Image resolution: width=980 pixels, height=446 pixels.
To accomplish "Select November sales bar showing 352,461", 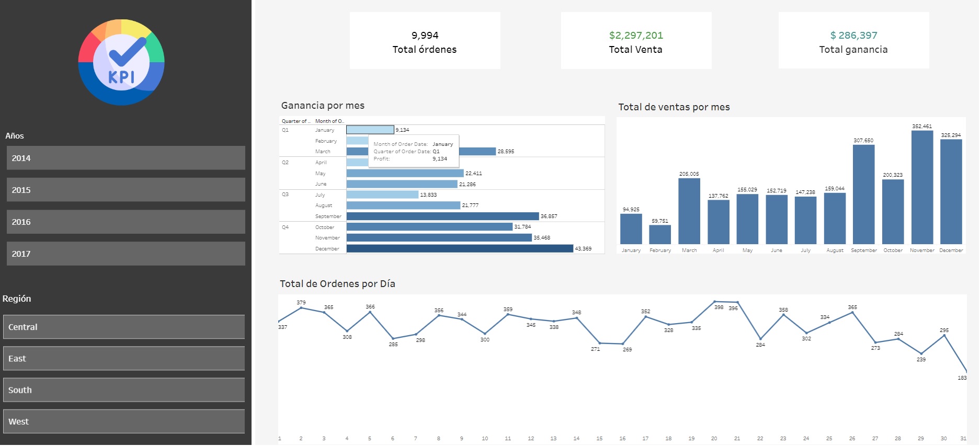I will (x=922, y=187).
